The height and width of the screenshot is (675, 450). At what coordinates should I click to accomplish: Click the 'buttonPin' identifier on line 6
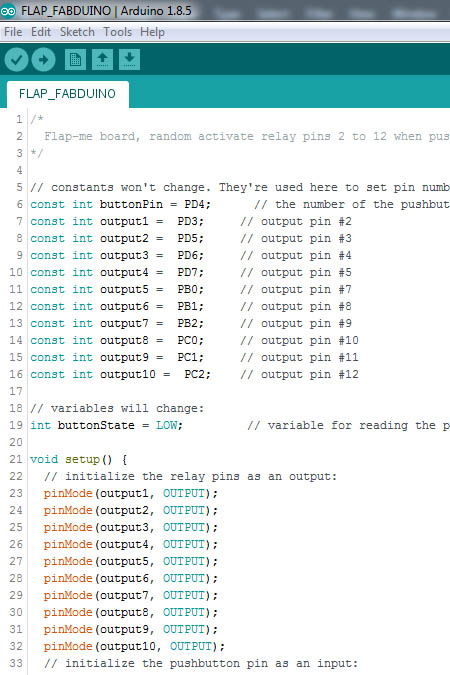click(131, 204)
